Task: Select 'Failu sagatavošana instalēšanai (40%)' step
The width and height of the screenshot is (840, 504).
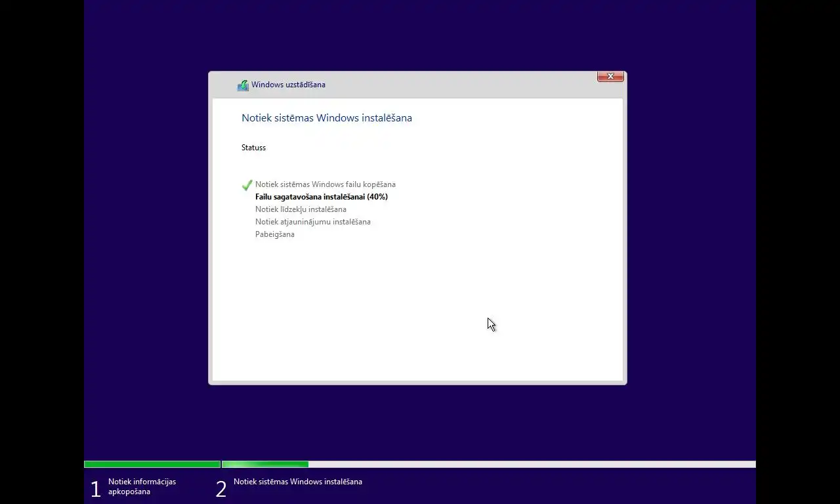Action: pos(322,197)
